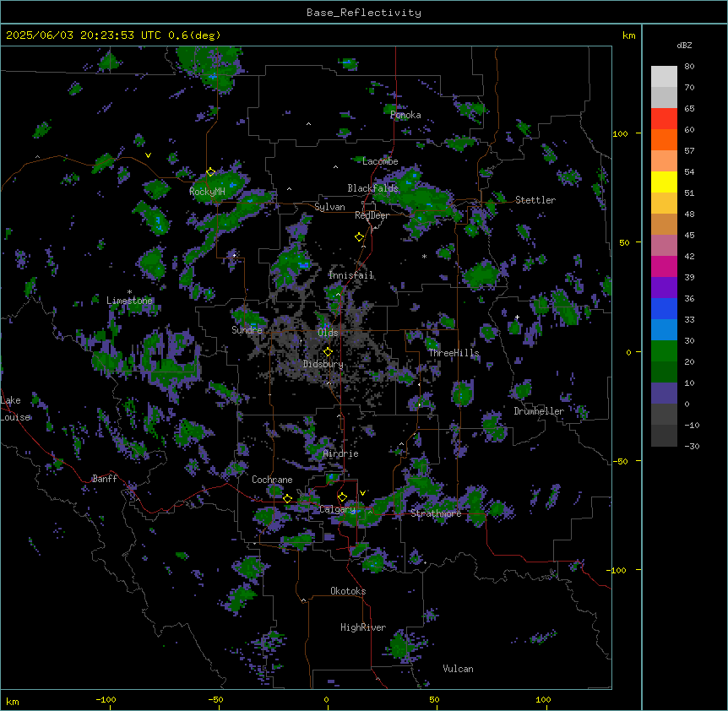Click the km unit label at top right
The height and width of the screenshot is (711, 728).
click(x=628, y=35)
